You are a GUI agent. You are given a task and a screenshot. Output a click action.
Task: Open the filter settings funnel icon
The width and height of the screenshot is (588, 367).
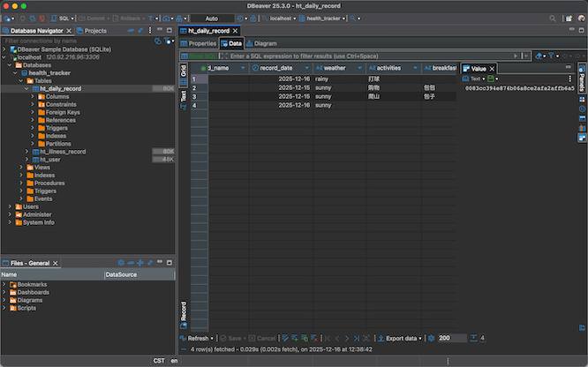(x=553, y=56)
